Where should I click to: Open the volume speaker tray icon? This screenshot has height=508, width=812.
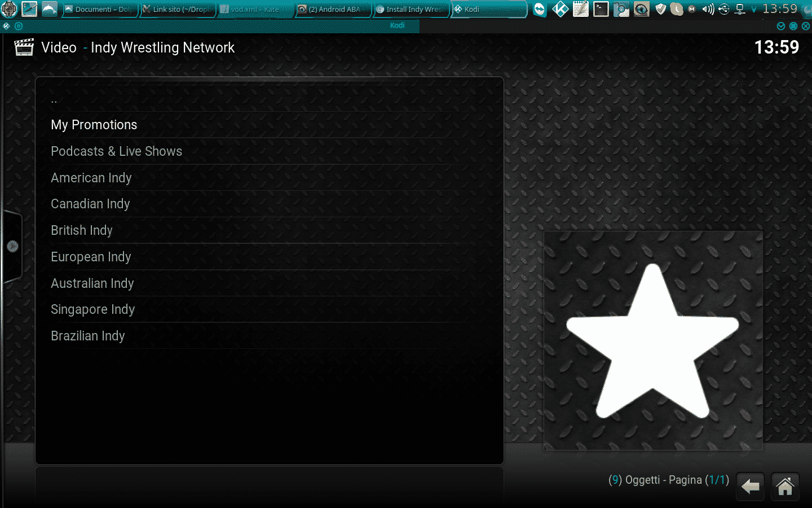click(x=708, y=9)
